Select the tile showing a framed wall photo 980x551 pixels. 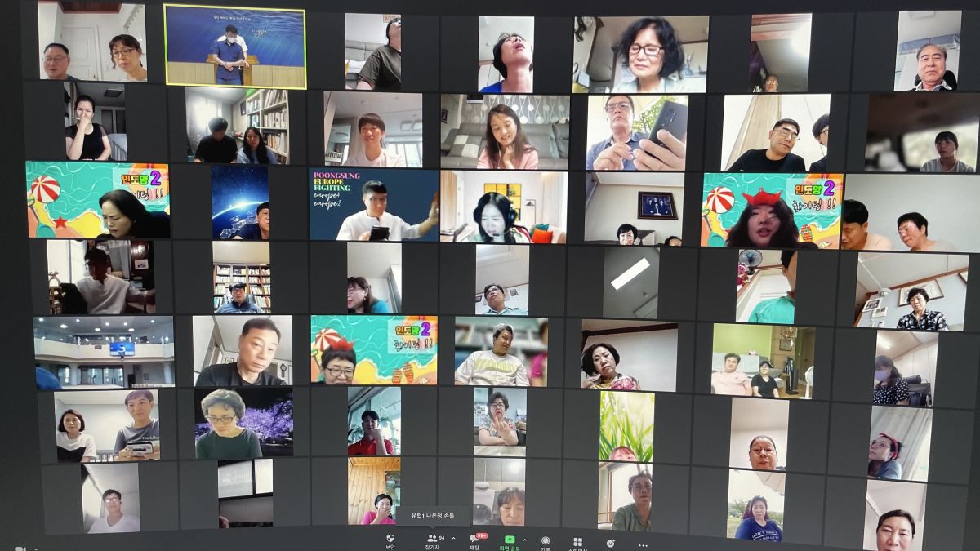[x=635, y=207]
